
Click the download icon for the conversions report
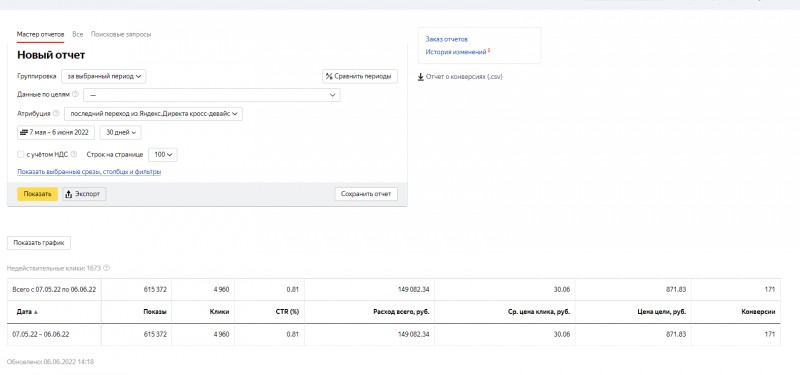420,77
